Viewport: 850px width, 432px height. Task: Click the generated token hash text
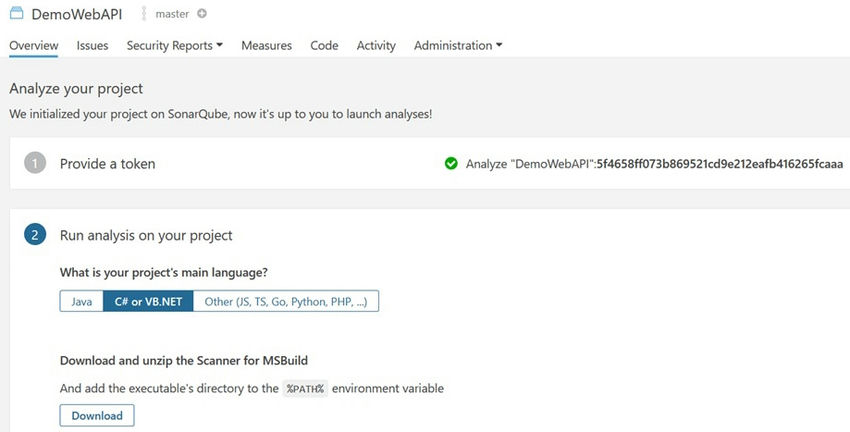(x=720, y=164)
